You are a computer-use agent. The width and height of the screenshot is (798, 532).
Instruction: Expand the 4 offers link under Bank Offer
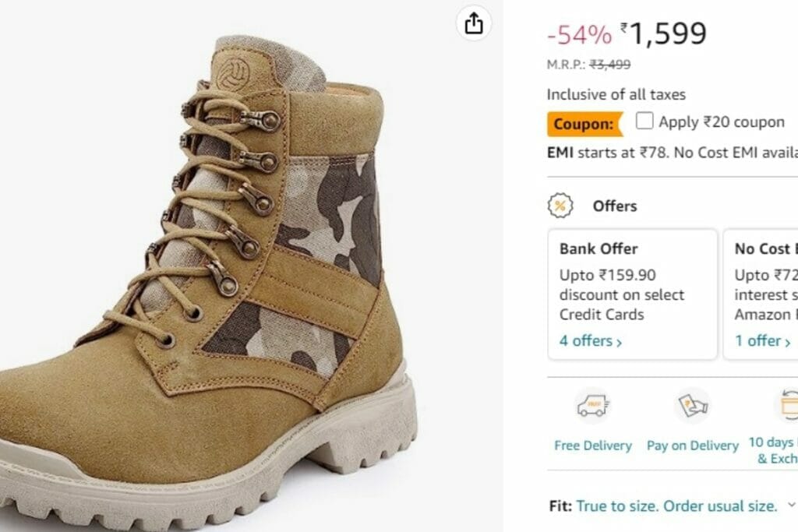(x=591, y=340)
